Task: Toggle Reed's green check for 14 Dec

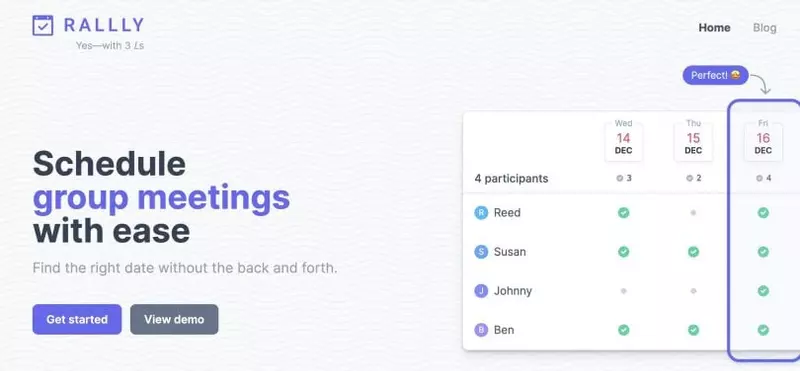Action: point(623,213)
